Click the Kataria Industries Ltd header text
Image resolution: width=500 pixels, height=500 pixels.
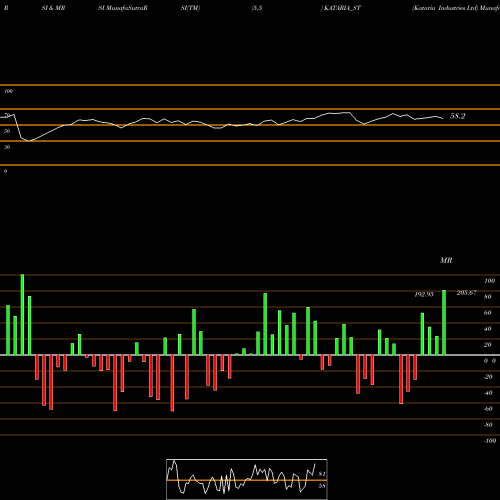[445, 8]
